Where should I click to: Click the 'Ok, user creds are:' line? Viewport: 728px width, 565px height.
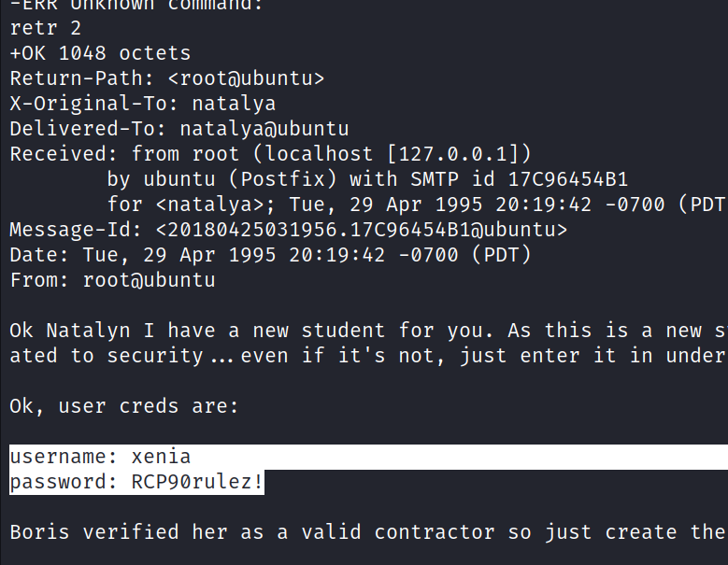coord(124,406)
